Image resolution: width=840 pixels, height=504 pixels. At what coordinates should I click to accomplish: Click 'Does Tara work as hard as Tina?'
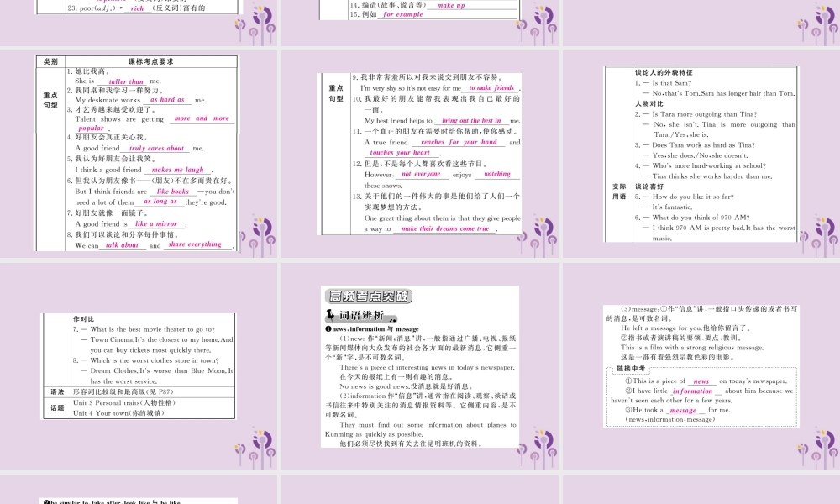coord(703,145)
